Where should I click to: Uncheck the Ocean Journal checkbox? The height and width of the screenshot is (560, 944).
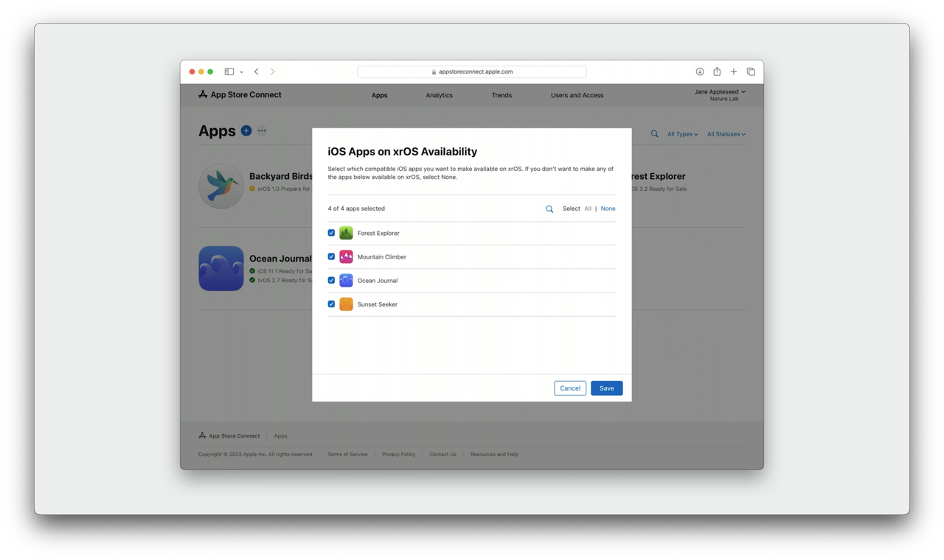(331, 280)
